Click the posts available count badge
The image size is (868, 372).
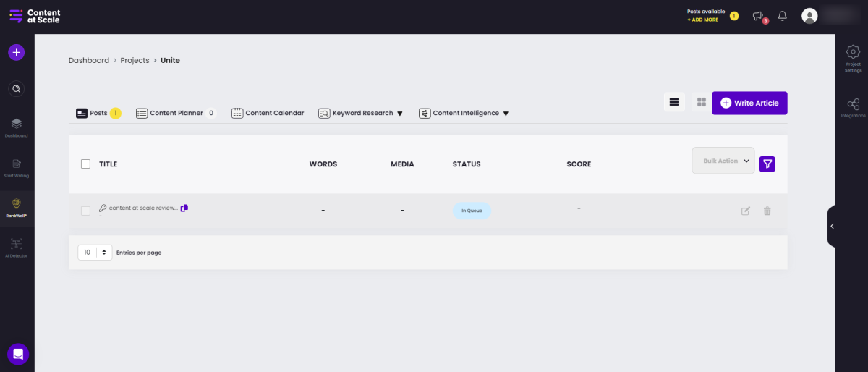pos(734,15)
